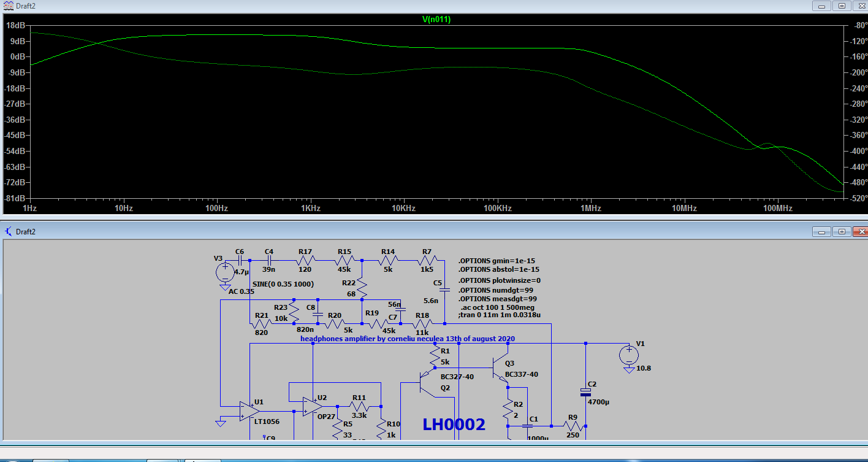Click the 10.8 value of V1
Viewport: 868px width, 462px height.
coord(644,368)
